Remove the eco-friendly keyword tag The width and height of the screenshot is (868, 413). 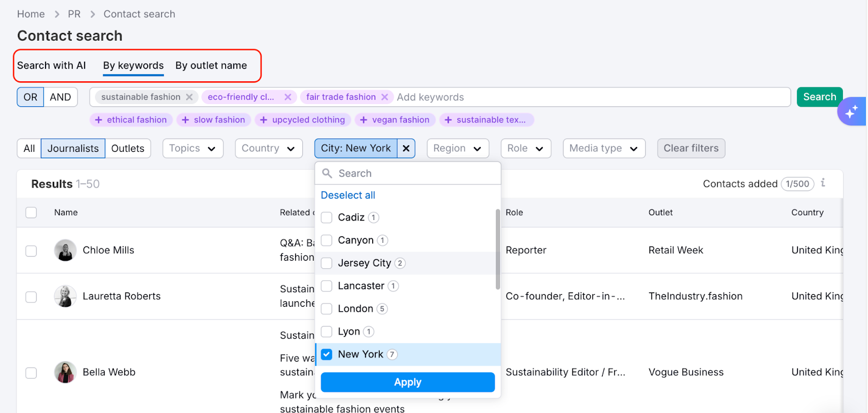tap(288, 97)
